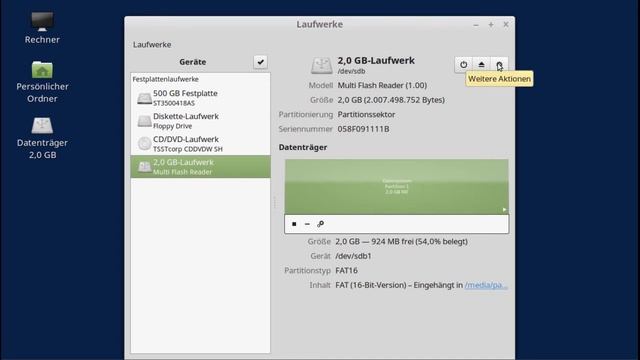Open the /media/pa... mount point link

pos(486,285)
